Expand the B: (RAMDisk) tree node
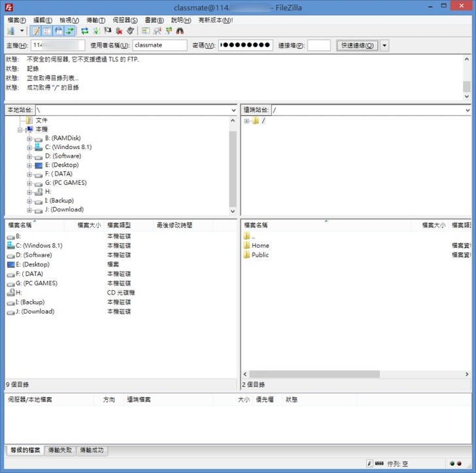The height and width of the screenshot is (473, 476). 29,139
